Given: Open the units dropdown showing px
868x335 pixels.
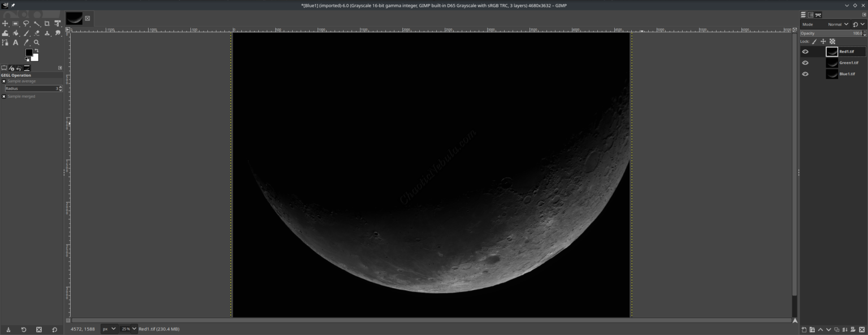Looking at the screenshot, I should point(109,329).
